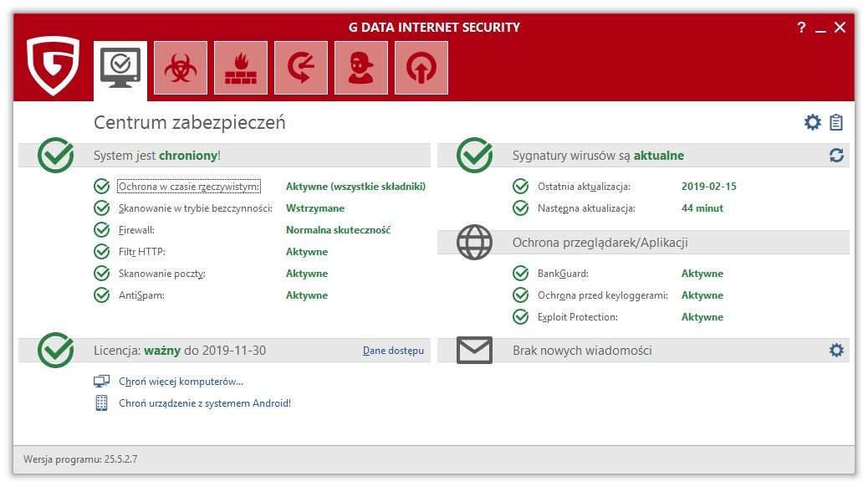Open Dane dostępu link
Image resolution: width=868 pixels, height=487 pixels.
(393, 350)
